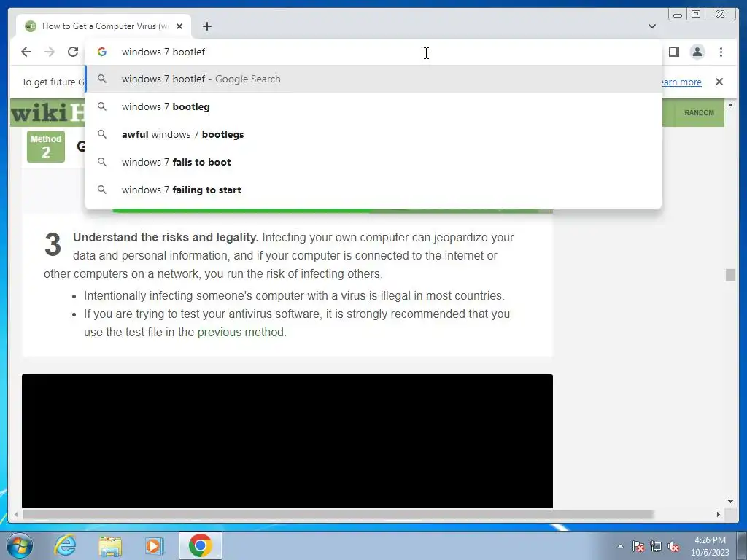Click the browser forward arrow
Screen dimensions: 747x560
pos(50,52)
